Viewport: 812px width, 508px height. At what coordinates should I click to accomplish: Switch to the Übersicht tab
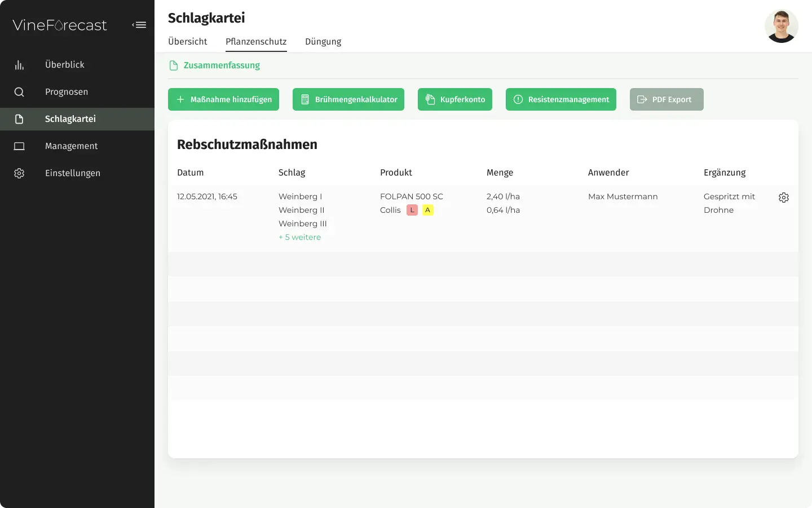click(x=187, y=42)
